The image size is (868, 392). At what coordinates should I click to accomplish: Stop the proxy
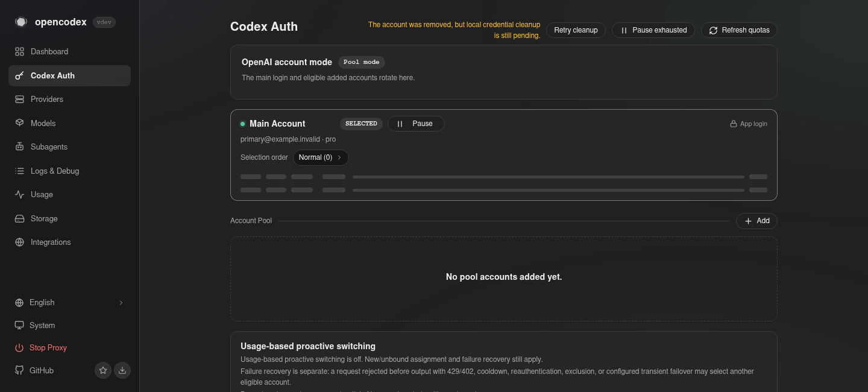pyautogui.click(x=69, y=347)
